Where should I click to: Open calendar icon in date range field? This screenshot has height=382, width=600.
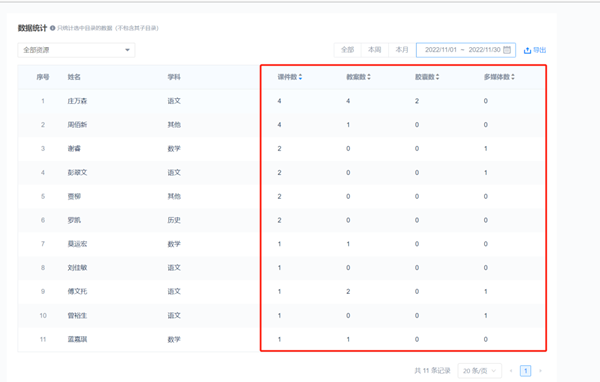(507, 50)
